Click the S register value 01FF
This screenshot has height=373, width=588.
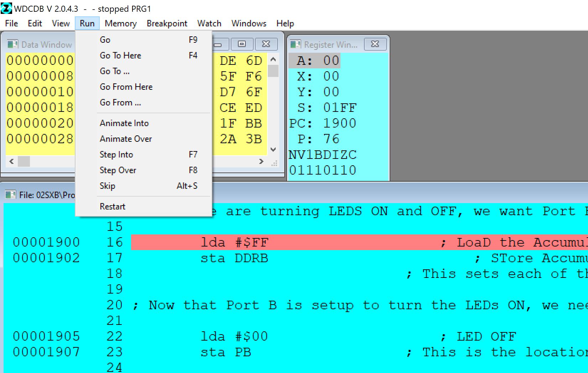(340, 108)
